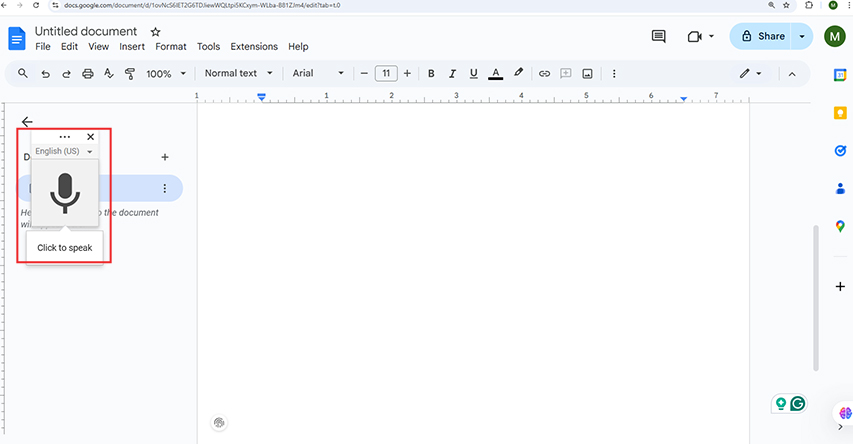
Task: Click the vertical scrollbar
Action: click(815, 298)
